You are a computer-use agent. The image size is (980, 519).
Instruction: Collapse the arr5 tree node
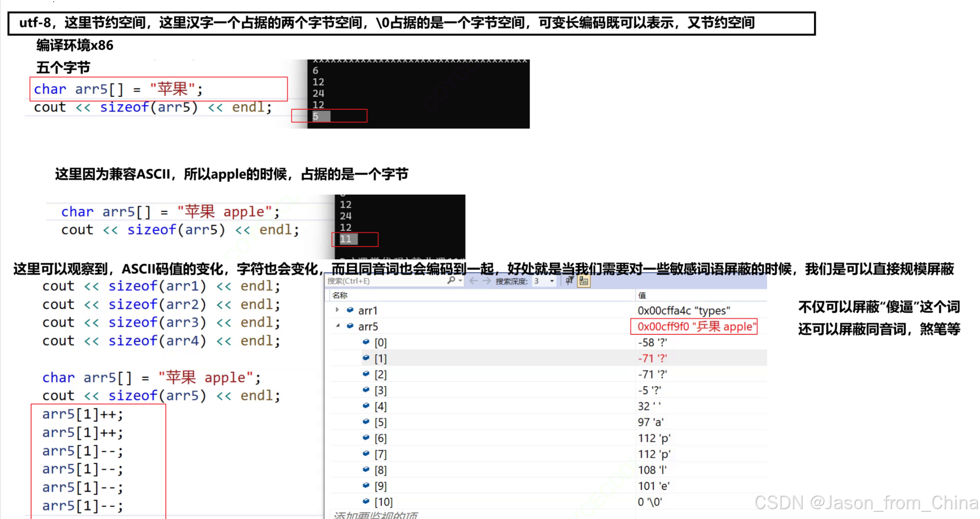click(x=338, y=326)
